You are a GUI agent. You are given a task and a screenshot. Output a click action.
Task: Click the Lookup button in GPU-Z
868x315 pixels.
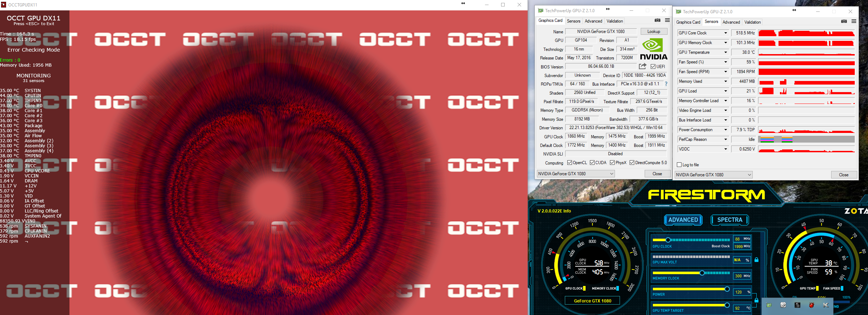(x=654, y=32)
